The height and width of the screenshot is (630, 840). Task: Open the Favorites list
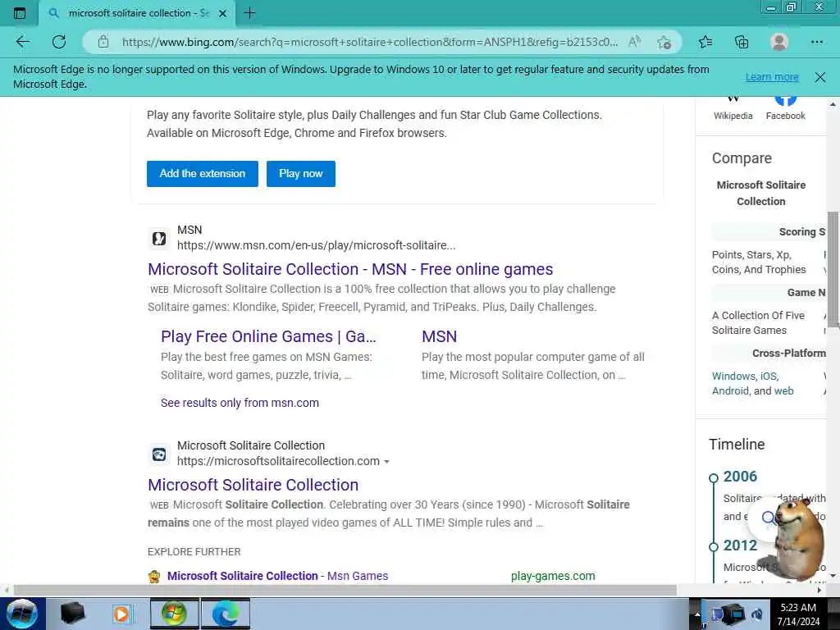coord(705,42)
